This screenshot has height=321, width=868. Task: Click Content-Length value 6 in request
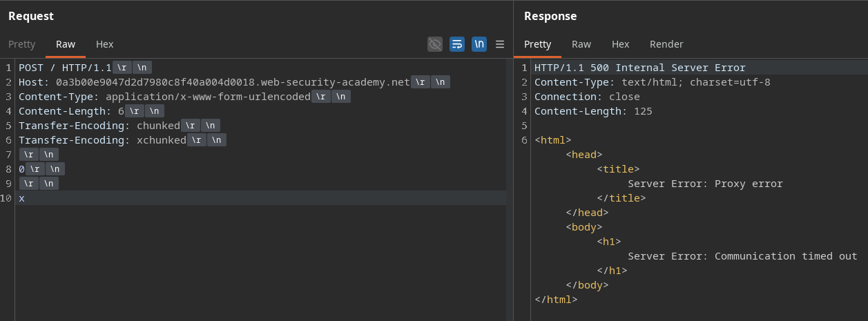click(121, 111)
